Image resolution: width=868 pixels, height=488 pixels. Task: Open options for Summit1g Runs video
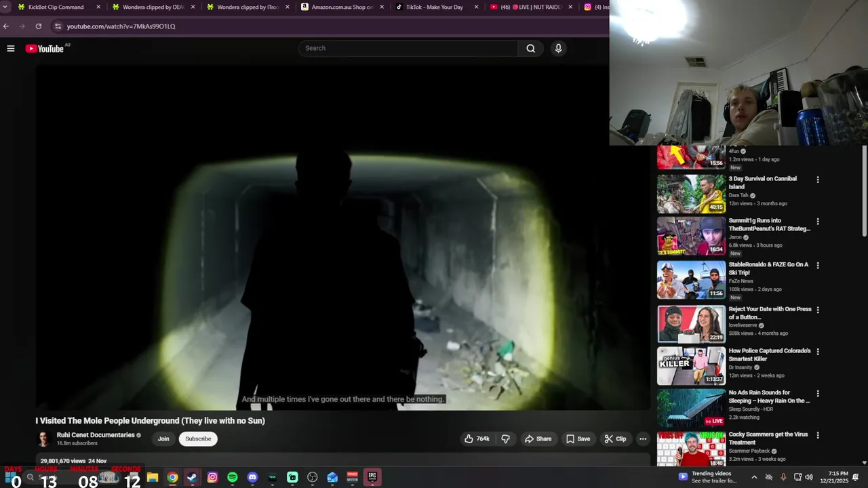(x=818, y=222)
